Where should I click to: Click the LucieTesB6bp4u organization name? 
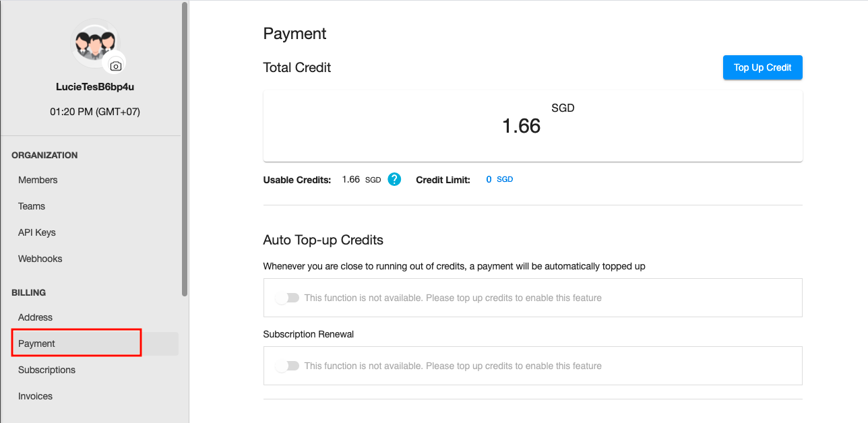pos(95,87)
